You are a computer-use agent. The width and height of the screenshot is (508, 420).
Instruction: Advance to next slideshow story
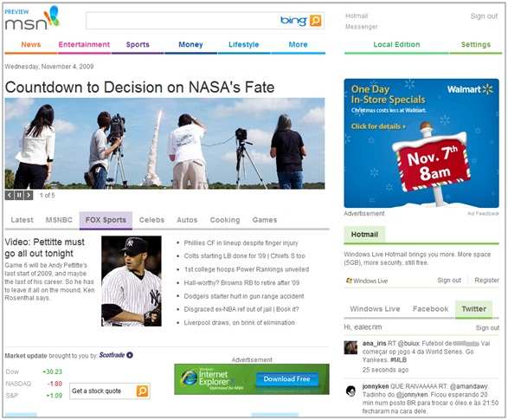coord(29,195)
